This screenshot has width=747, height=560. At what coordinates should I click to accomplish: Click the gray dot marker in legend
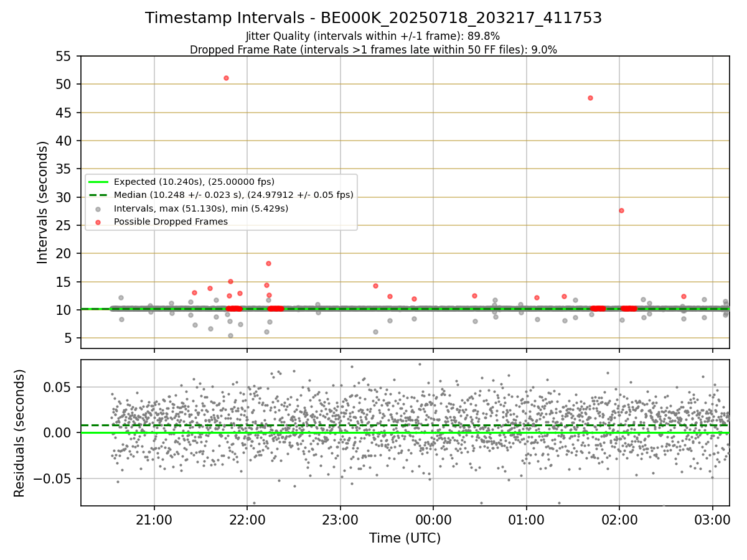tap(98, 208)
